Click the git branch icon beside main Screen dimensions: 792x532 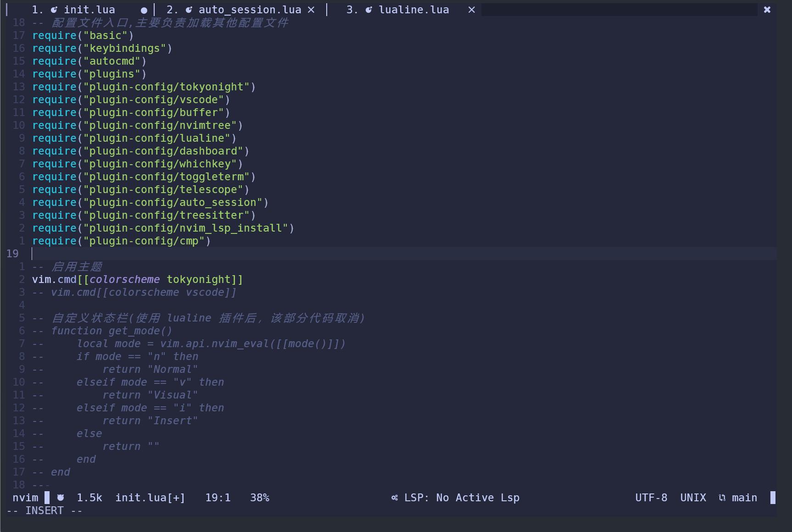(x=722, y=498)
